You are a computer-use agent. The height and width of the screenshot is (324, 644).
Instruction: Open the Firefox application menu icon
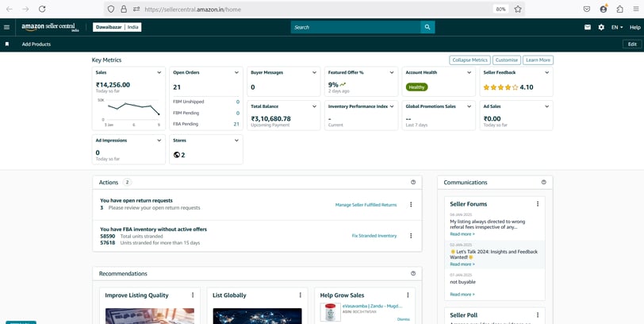click(x=636, y=9)
